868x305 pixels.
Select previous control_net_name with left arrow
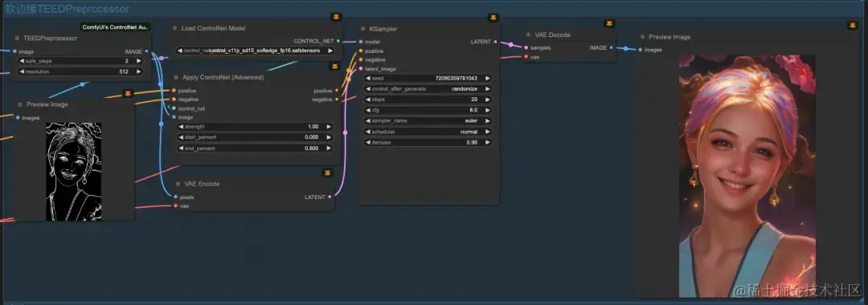tap(180, 51)
